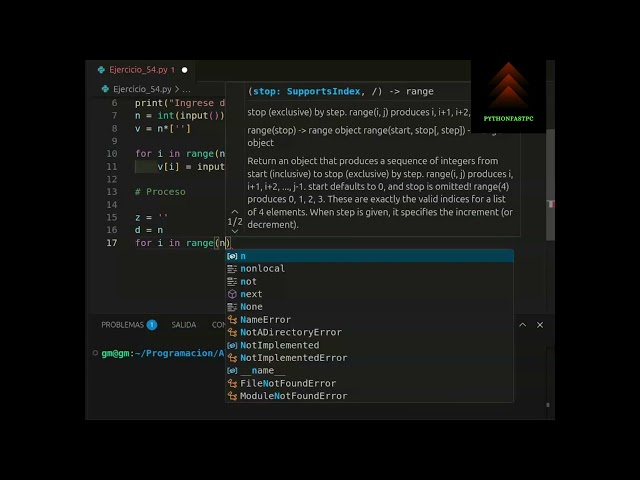Screen dimensions: 640x480
Task: Choose 'None' from suggestion list
Action: click(369, 307)
